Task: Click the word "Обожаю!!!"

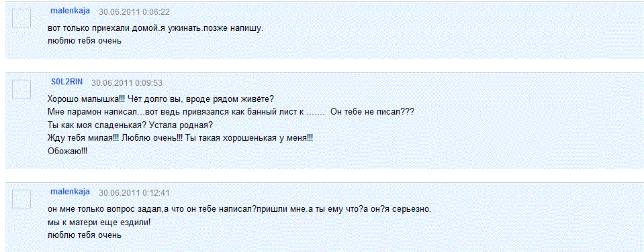Action: (68, 151)
